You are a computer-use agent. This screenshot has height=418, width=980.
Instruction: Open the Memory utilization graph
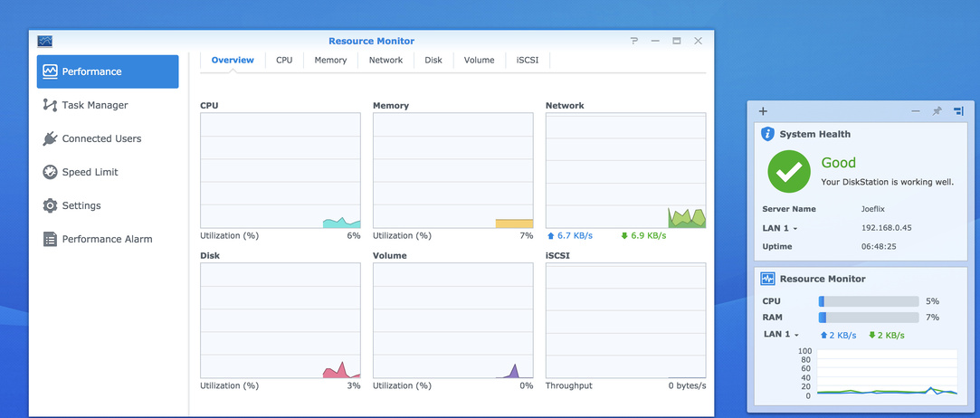453,171
